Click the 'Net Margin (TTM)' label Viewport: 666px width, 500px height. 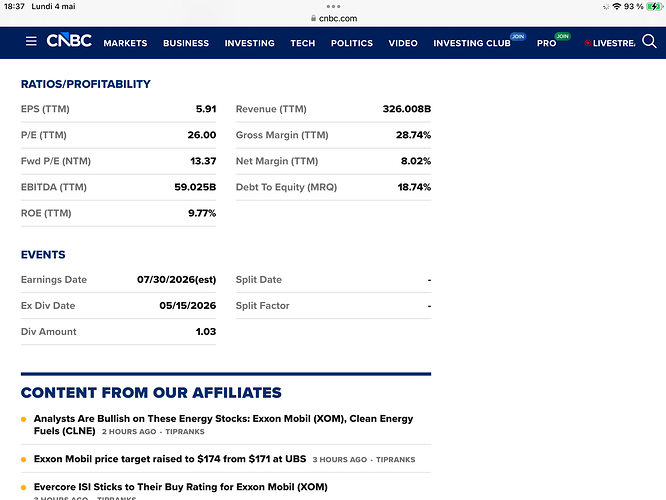click(x=277, y=161)
